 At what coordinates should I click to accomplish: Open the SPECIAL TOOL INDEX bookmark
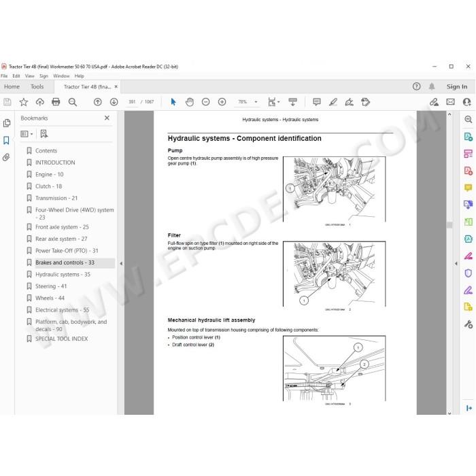click(62, 339)
